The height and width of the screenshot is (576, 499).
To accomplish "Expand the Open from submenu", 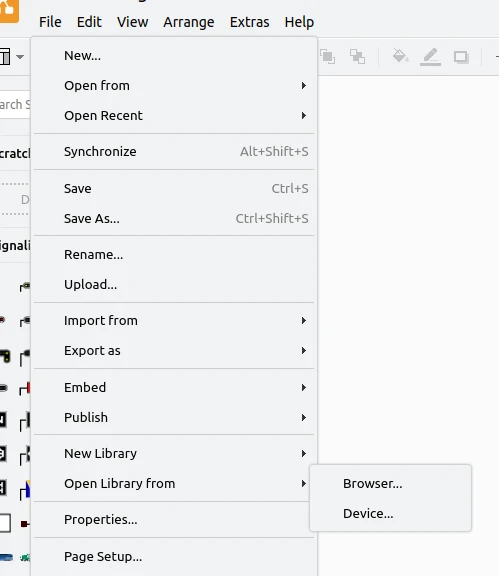I will (x=174, y=86).
